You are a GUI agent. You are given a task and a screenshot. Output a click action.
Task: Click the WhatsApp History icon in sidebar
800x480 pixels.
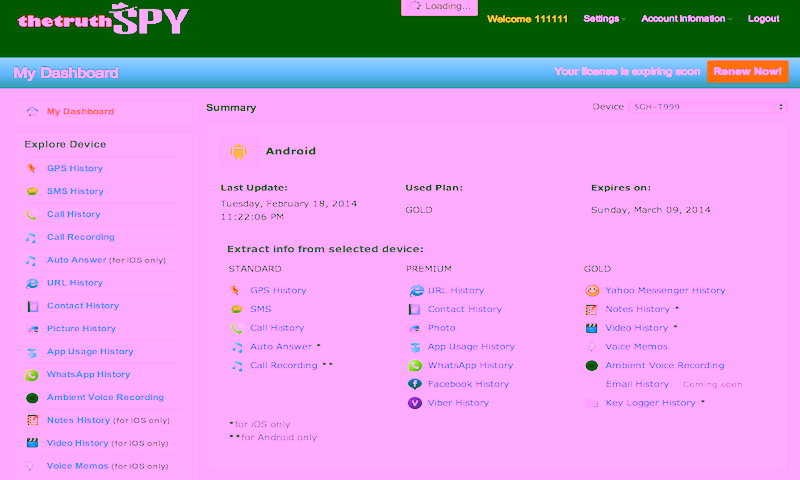tap(32, 375)
